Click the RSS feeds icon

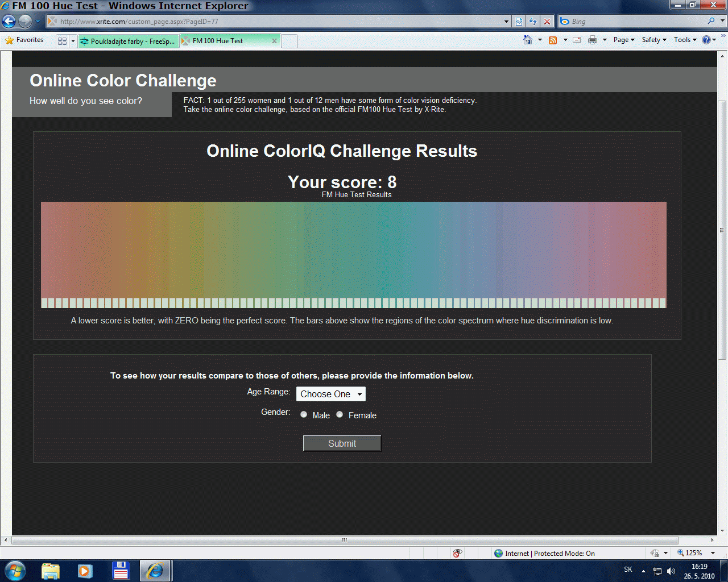pos(553,40)
